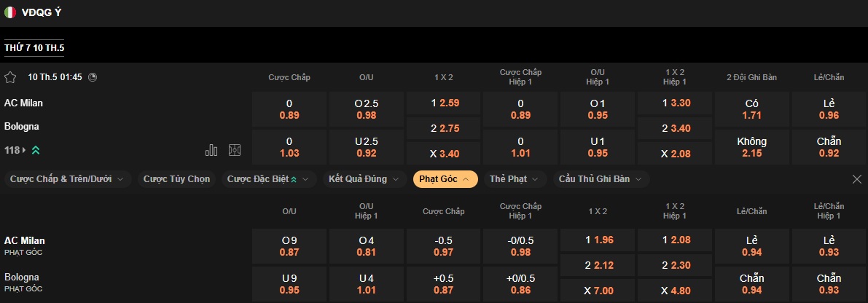The width and height of the screenshot is (868, 303).
Task: Pick corner kicks O 9 odds 0.87
Action: pos(289,246)
